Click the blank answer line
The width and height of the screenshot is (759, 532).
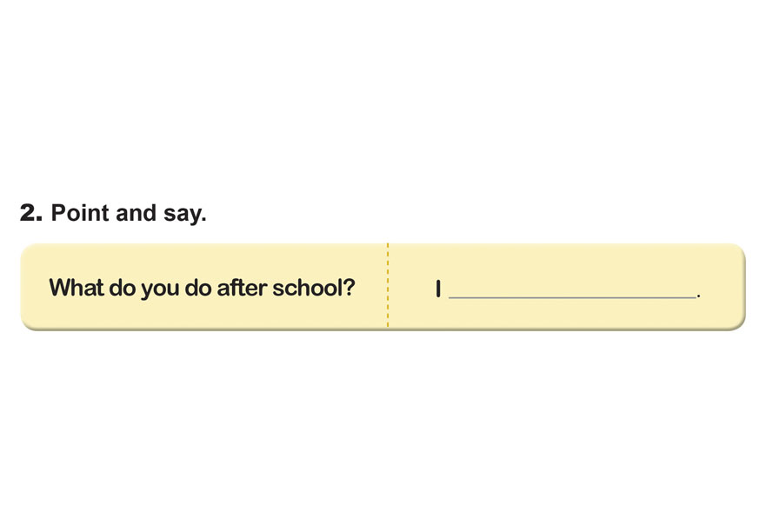tap(571, 296)
